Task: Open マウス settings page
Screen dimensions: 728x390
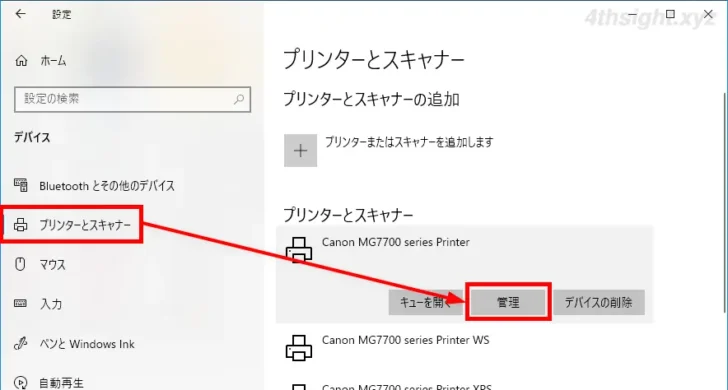Action: point(52,265)
